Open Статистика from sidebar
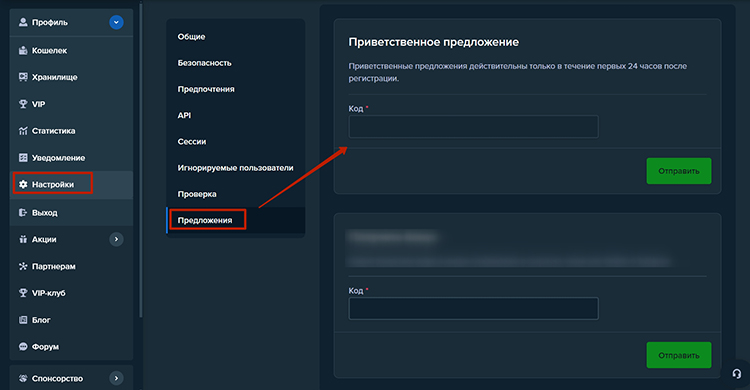This screenshot has height=390, width=750. click(71, 131)
